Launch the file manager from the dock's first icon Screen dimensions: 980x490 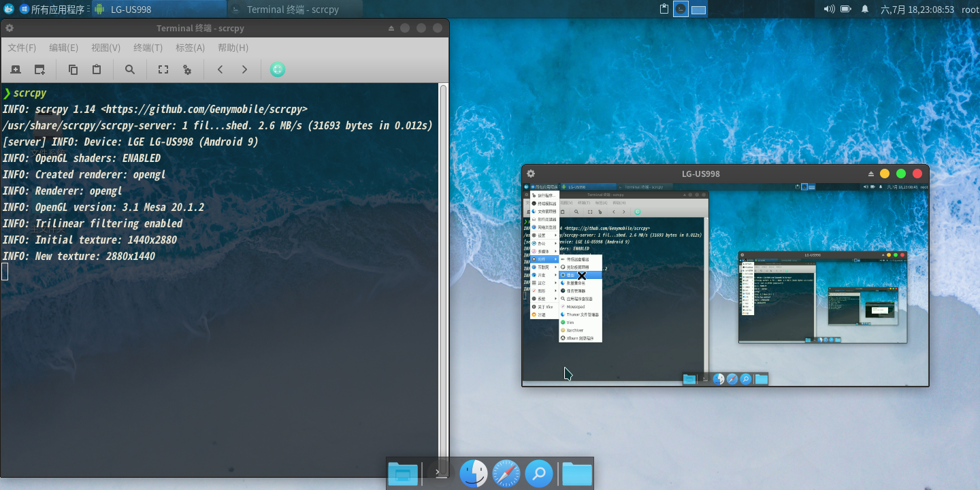click(x=403, y=474)
